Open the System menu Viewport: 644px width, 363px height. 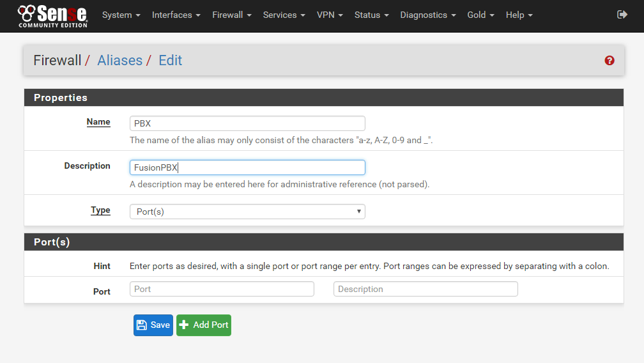click(121, 15)
